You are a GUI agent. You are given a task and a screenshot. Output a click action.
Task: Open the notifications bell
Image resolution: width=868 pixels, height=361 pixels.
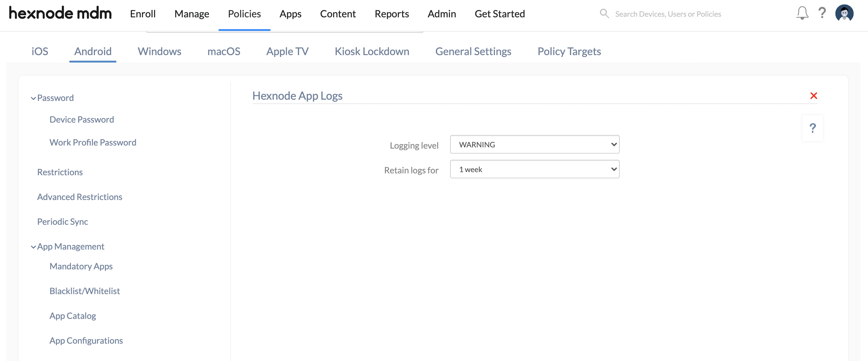(x=802, y=13)
